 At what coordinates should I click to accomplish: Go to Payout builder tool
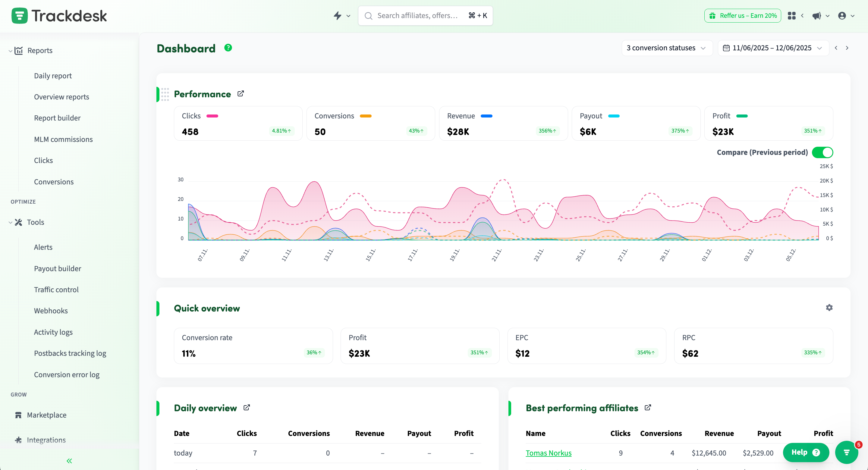click(58, 268)
